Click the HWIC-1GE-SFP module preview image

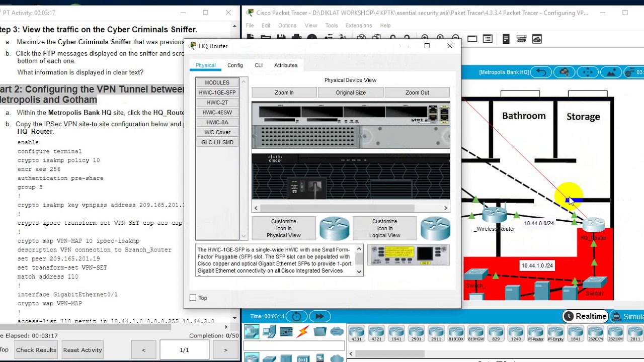pos(409,255)
